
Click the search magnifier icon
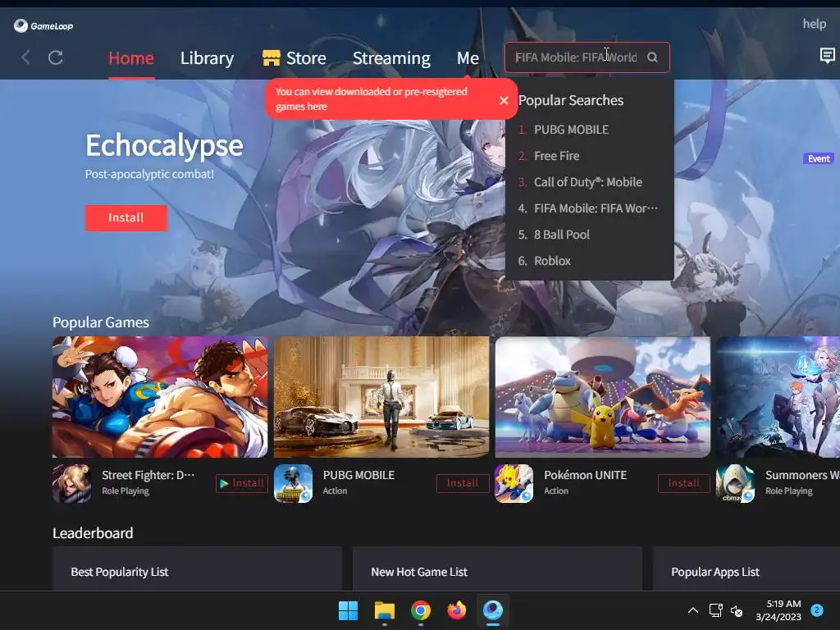(652, 57)
